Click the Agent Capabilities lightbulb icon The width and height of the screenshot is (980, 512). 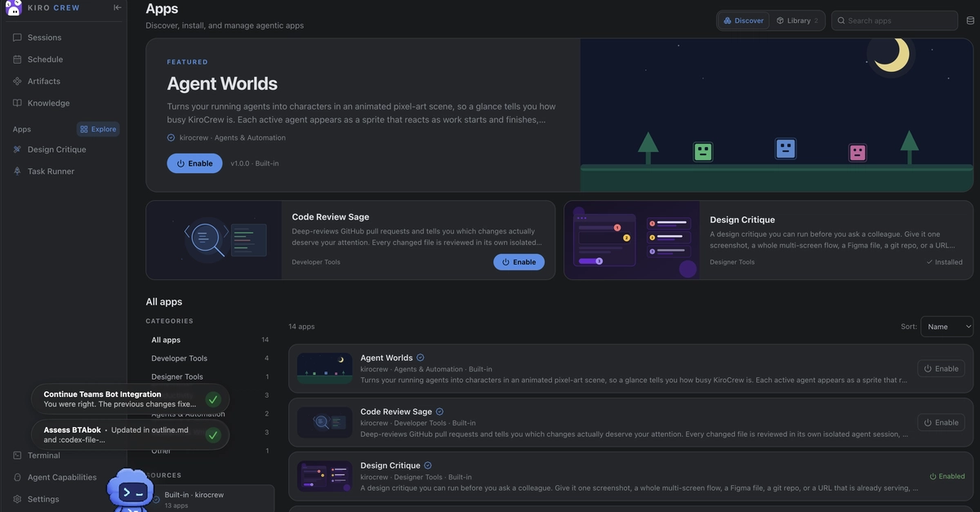18,478
